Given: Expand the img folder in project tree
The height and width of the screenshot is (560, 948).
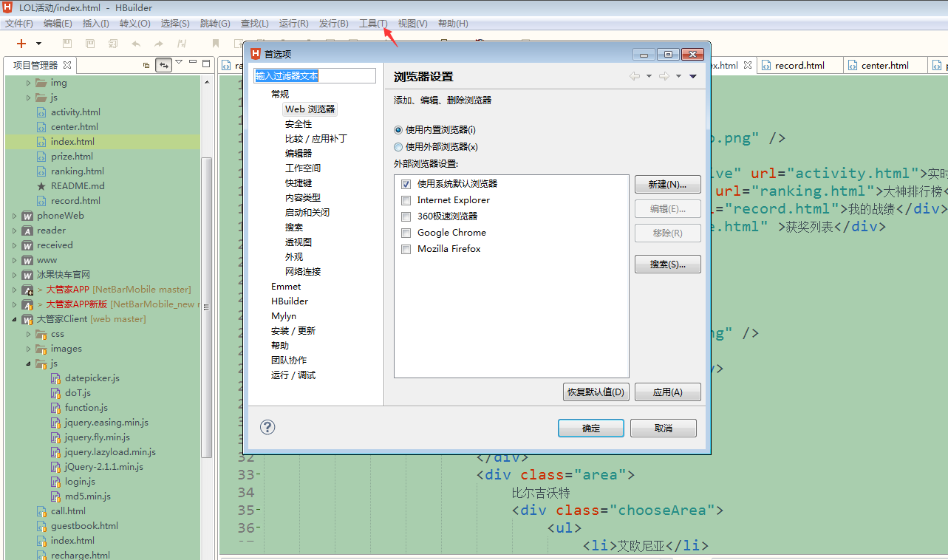Looking at the screenshot, I should (29, 83).
